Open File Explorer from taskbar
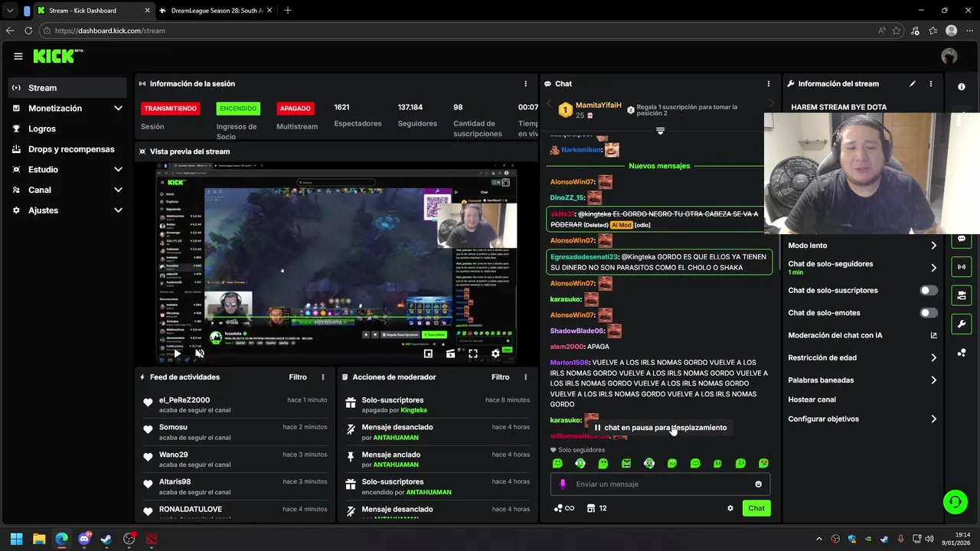The width and height of the screenshot is (980, 551). click(39, 539)
